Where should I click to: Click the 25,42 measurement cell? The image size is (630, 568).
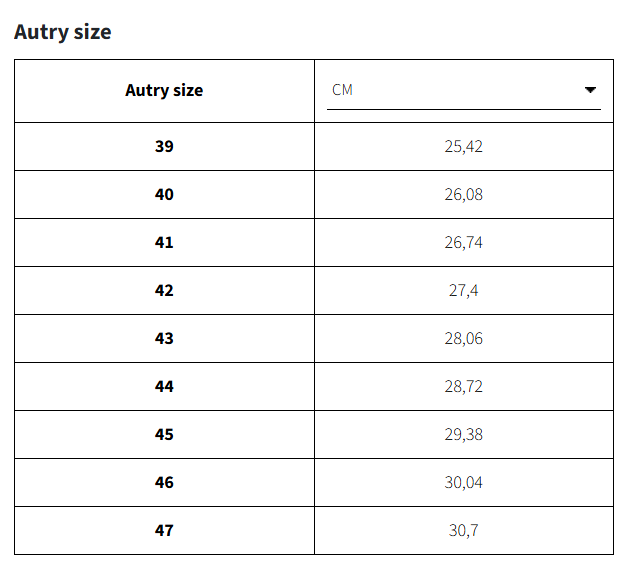[x=463, y=146]
